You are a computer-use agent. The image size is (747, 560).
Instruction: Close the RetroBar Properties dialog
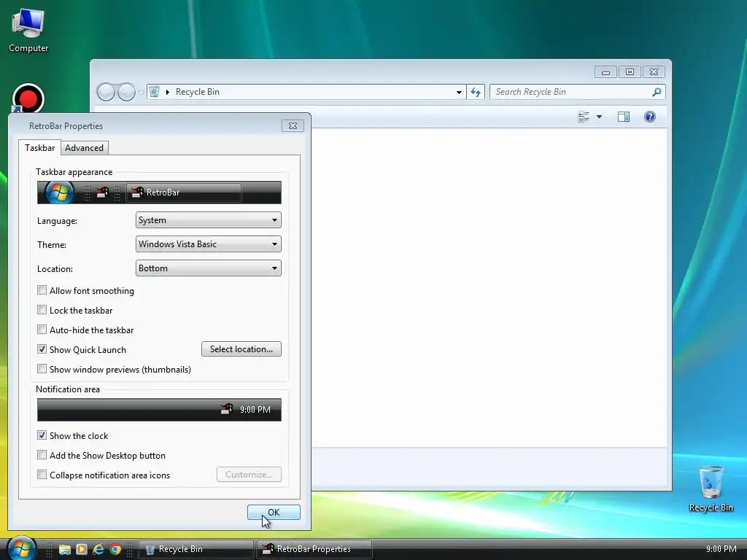pos(293,125)
